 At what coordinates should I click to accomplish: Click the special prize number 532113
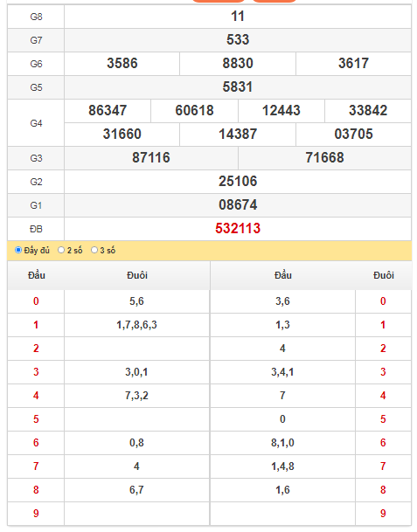tap(238, 228)
